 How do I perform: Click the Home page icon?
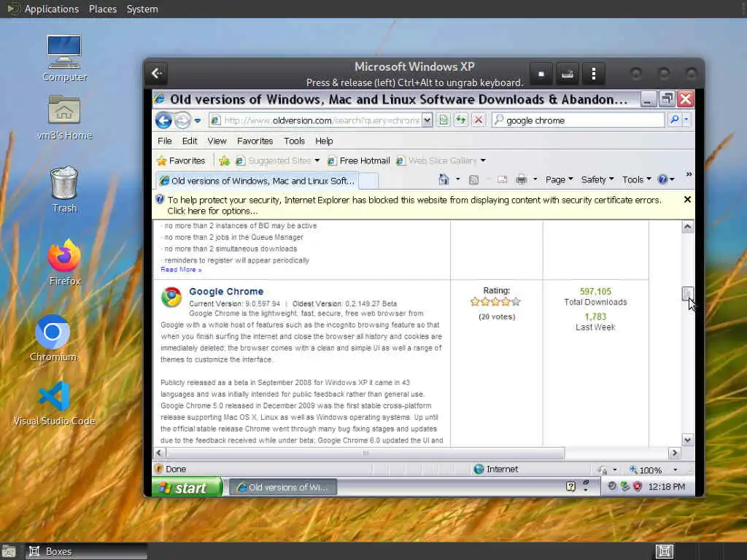click(444, 179)
